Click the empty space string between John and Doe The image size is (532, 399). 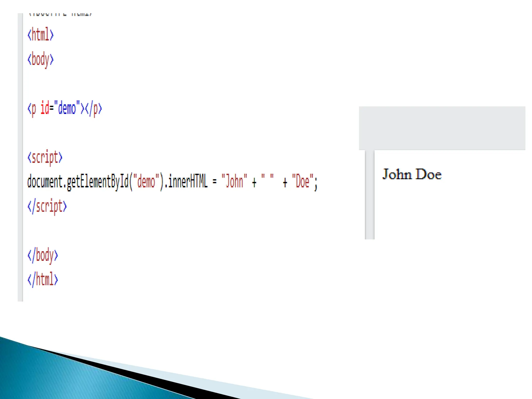click(x=267, y=179)
